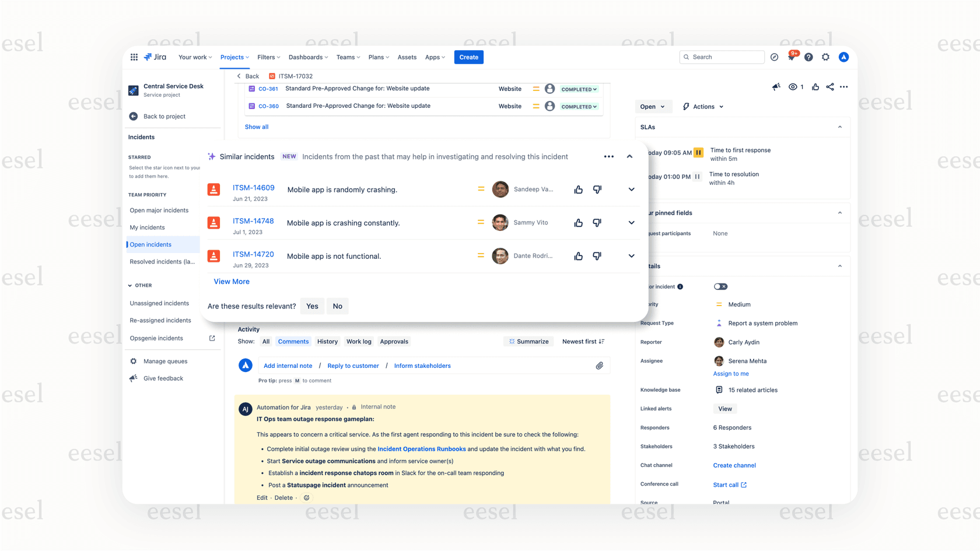This screenshot has width=980, height=551.
Task: Open the help question mark icon
Action: point(808,57)
